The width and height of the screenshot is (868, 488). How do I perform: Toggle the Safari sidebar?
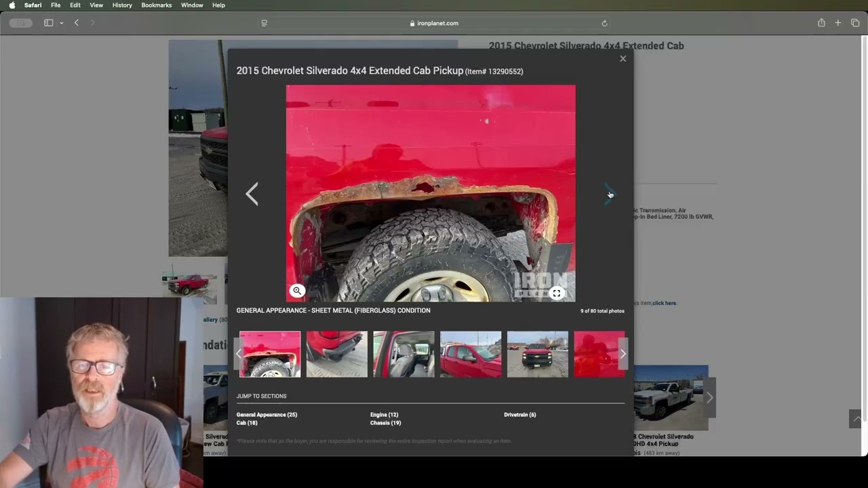[x=49, y=23]
